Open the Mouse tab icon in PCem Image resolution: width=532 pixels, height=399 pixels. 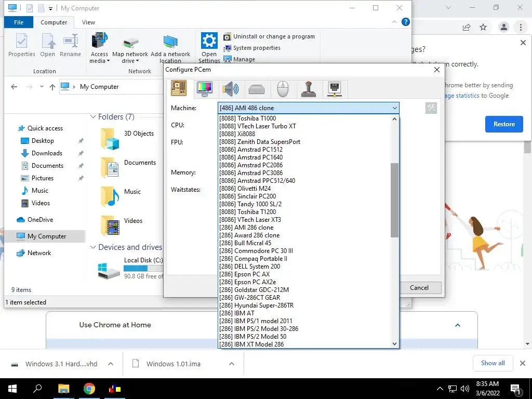[283, 89]
